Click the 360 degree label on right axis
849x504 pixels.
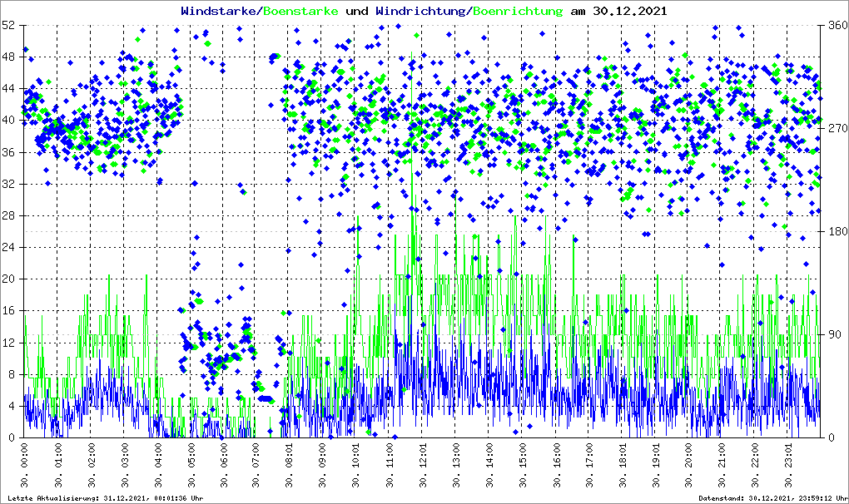tap(835, 26)
